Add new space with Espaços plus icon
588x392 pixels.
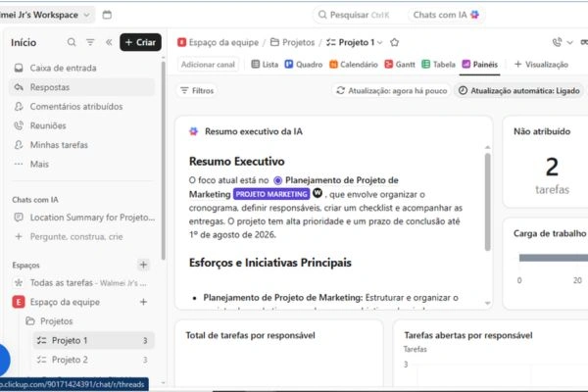[143, 265]
